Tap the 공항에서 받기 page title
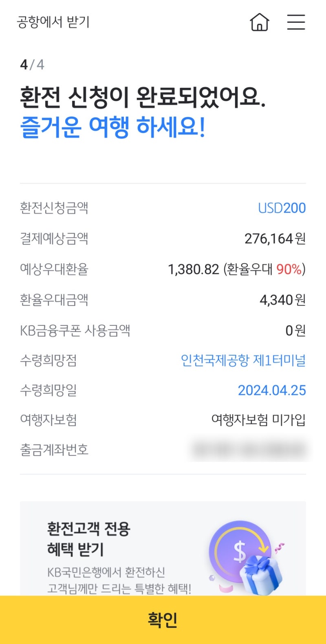Viewport: 326px width, 644px height. coord(53,22)
